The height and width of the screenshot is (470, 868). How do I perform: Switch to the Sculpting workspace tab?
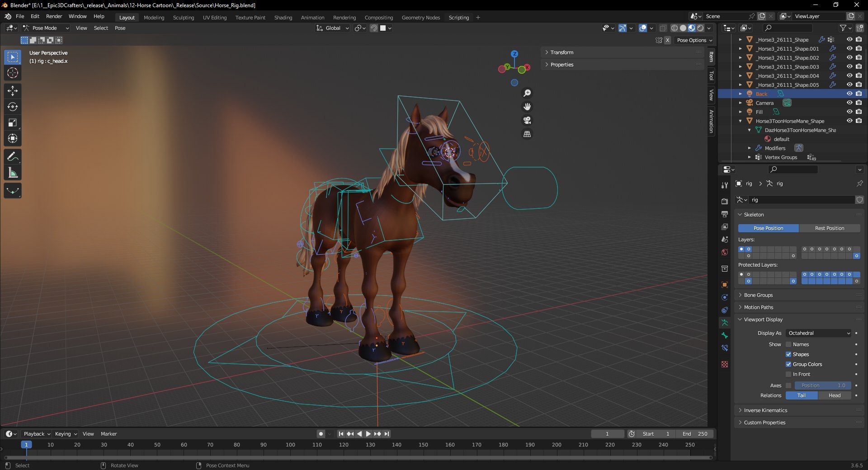click(184, 18)
